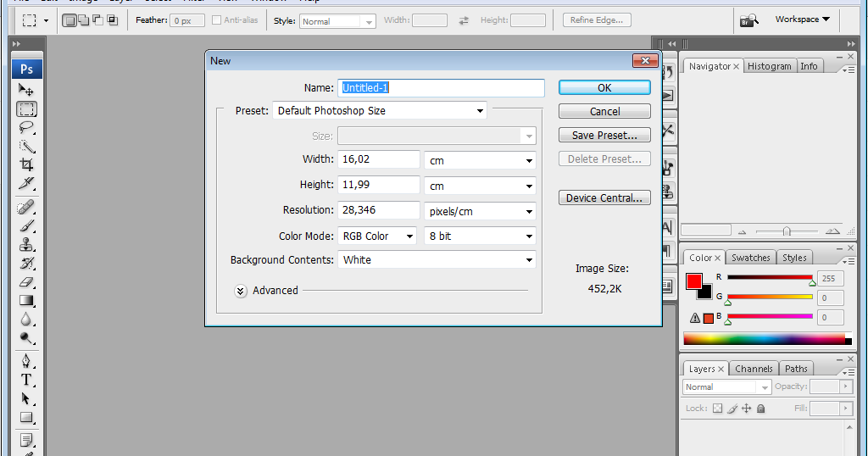
Task: Select the Lasso tool
Action: coord(26,128)
